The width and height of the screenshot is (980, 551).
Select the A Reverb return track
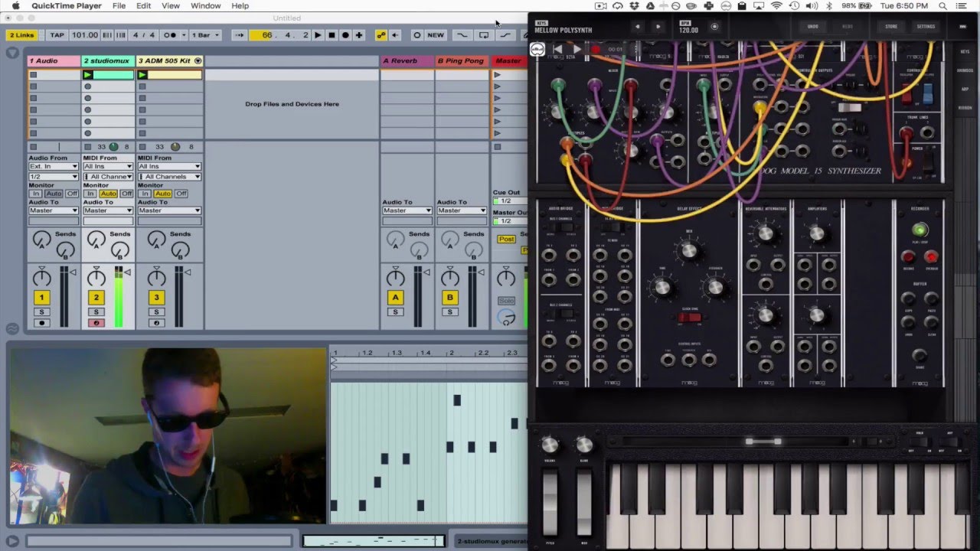(407, 60)
